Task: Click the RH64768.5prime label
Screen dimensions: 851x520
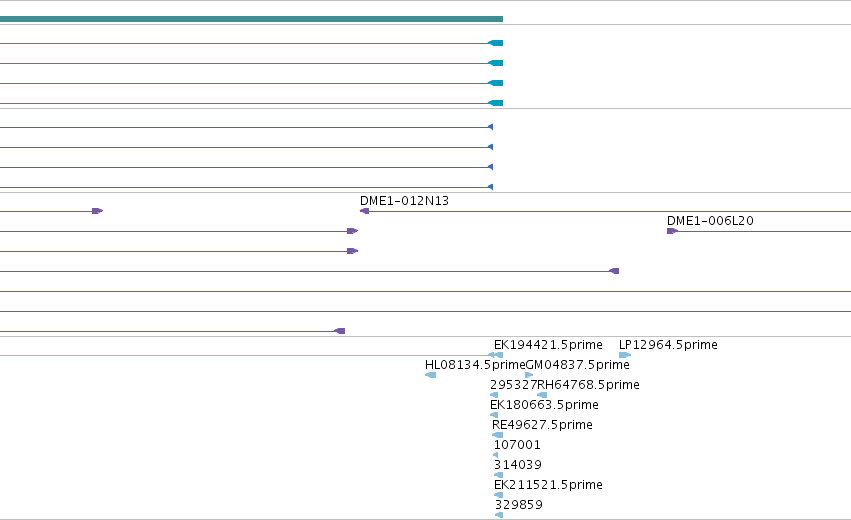Action: [588, 385]
